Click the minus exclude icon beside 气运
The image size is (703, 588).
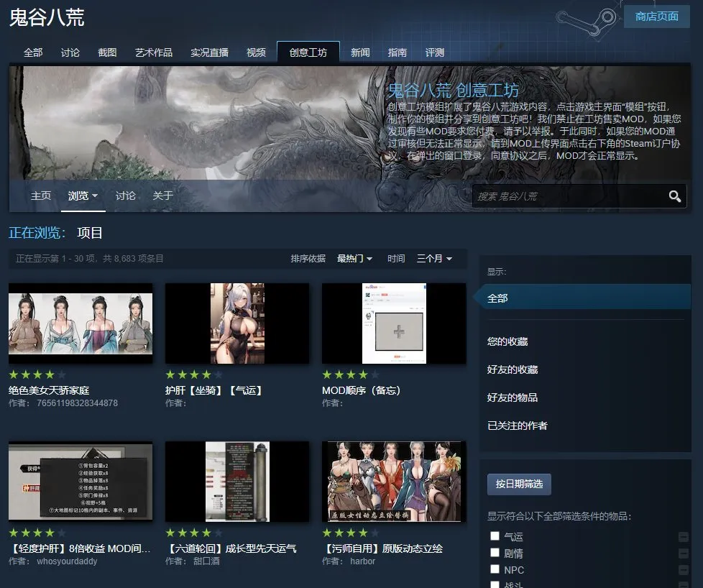pyautogui.click(x=684, y=536)
